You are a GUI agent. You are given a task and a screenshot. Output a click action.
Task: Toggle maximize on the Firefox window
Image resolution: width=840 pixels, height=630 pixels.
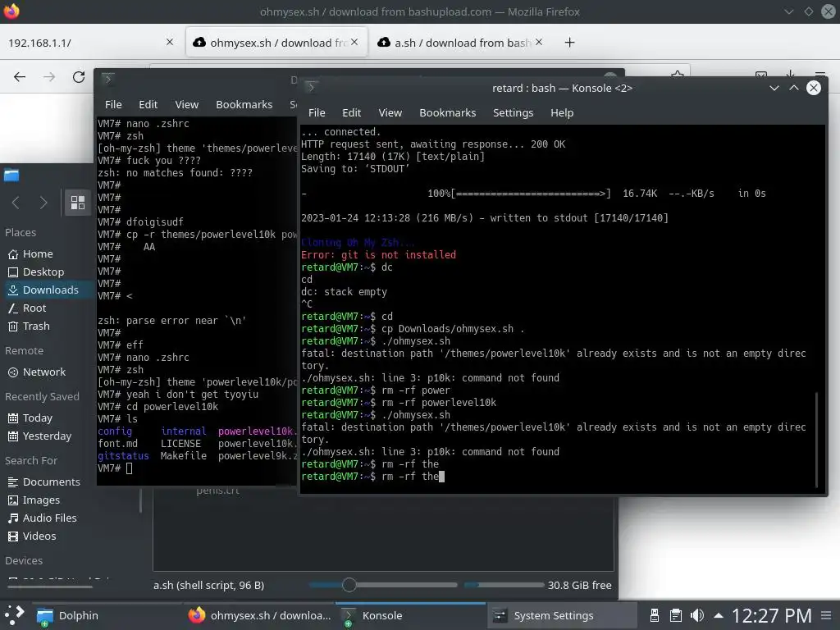tap(808, 11)
